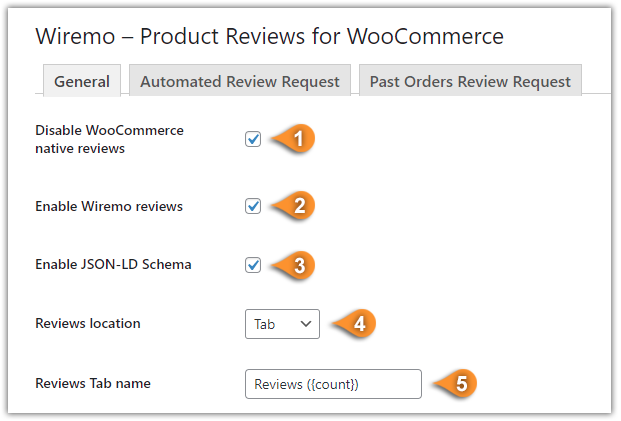Click the Disable WooCommerce native reviews label
This screenshot has width=621, height=421.
[109, 139]
